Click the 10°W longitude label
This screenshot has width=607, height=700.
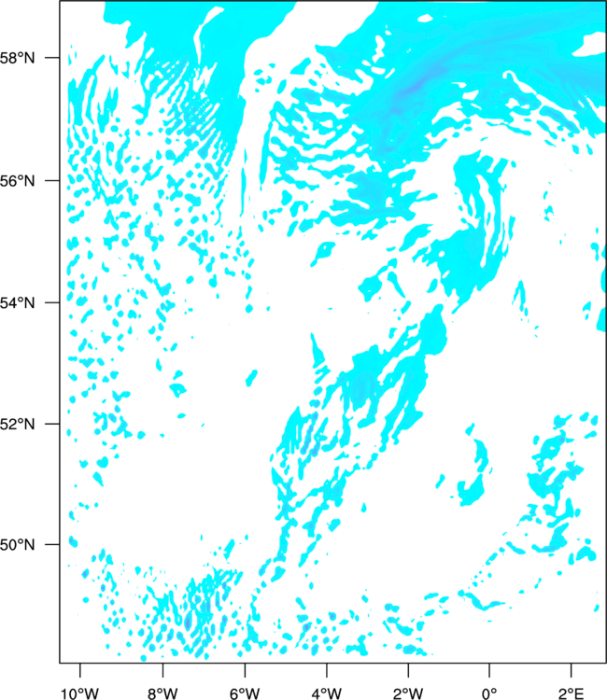tap(79, 693)
